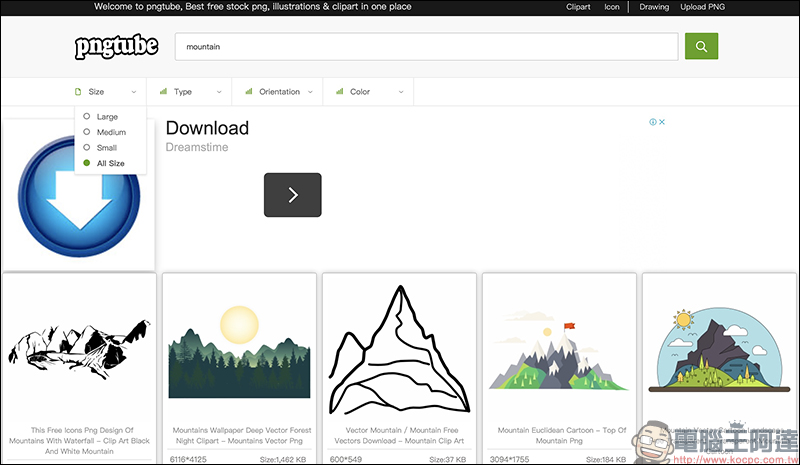Click the green search magnifier button
This screenshot has width=800, height=465.
(x=701, y=46)
